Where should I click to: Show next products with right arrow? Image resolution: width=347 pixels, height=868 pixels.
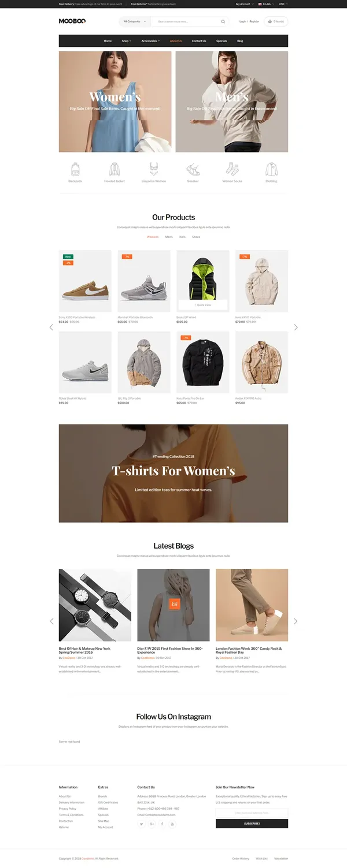click(x=296, y=327)
